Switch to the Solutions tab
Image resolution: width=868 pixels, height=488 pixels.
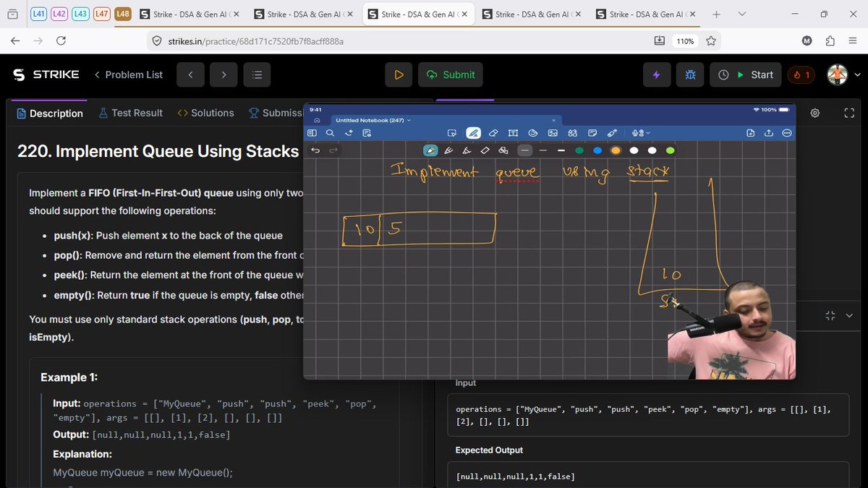(205, 113)
